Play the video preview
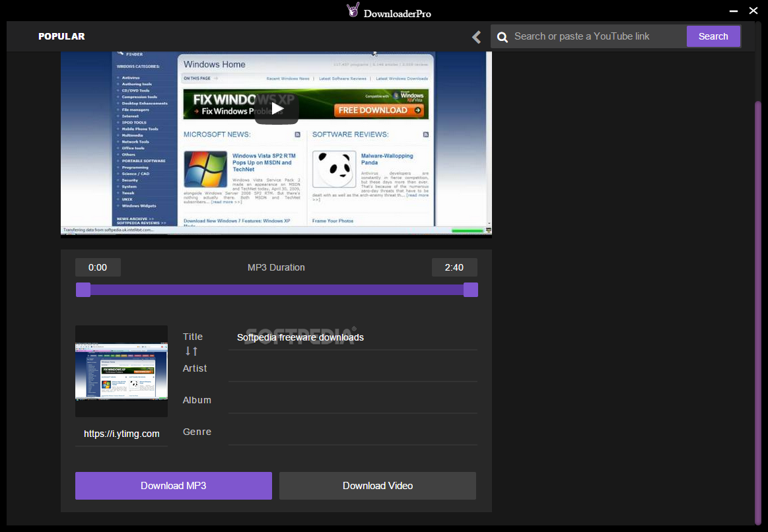This screenshot has height=532, width=768. [x=277, y=108]
